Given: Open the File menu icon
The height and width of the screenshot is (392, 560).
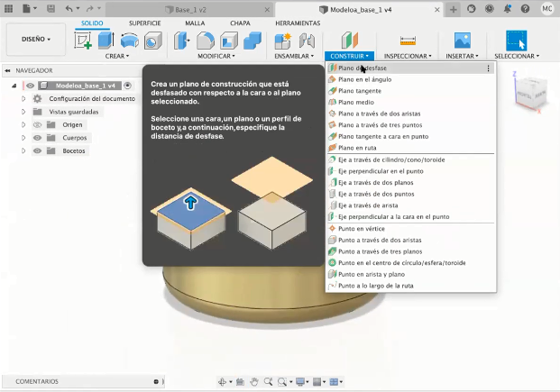Looking at the screenshot, I should 27,9.
